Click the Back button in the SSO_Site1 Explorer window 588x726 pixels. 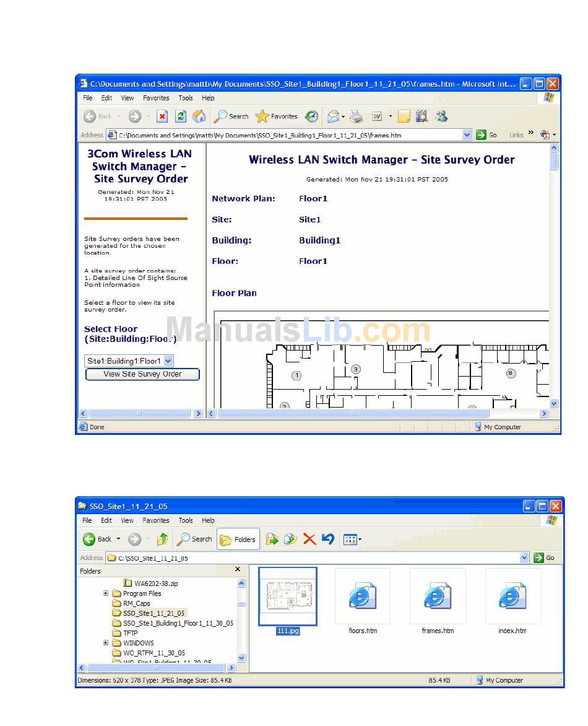click(97, 540)
